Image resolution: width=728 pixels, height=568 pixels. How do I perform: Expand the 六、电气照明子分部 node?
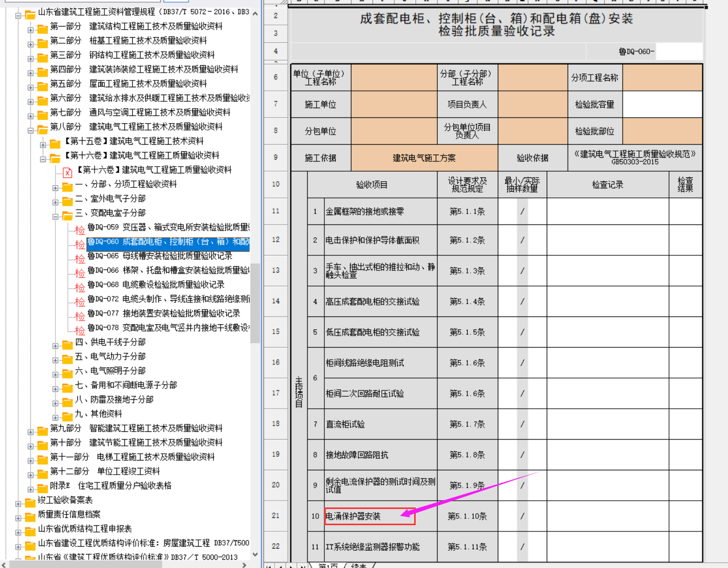click(55, 374)
